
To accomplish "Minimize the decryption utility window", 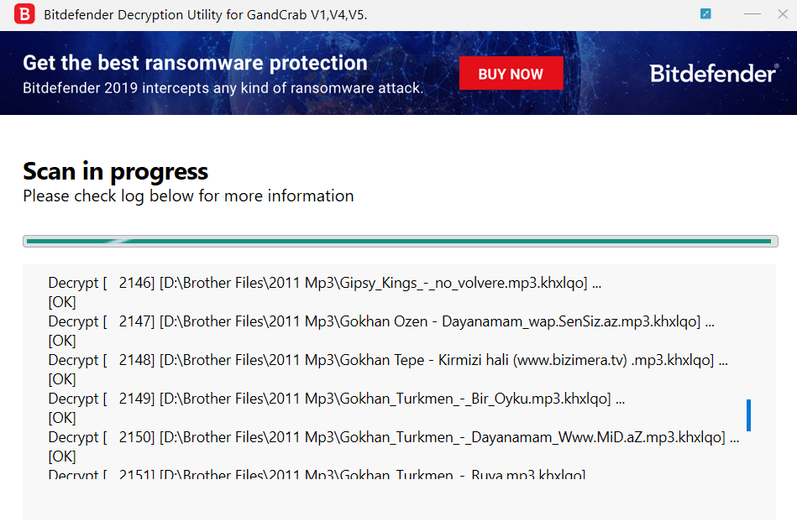I will point(752,14).
